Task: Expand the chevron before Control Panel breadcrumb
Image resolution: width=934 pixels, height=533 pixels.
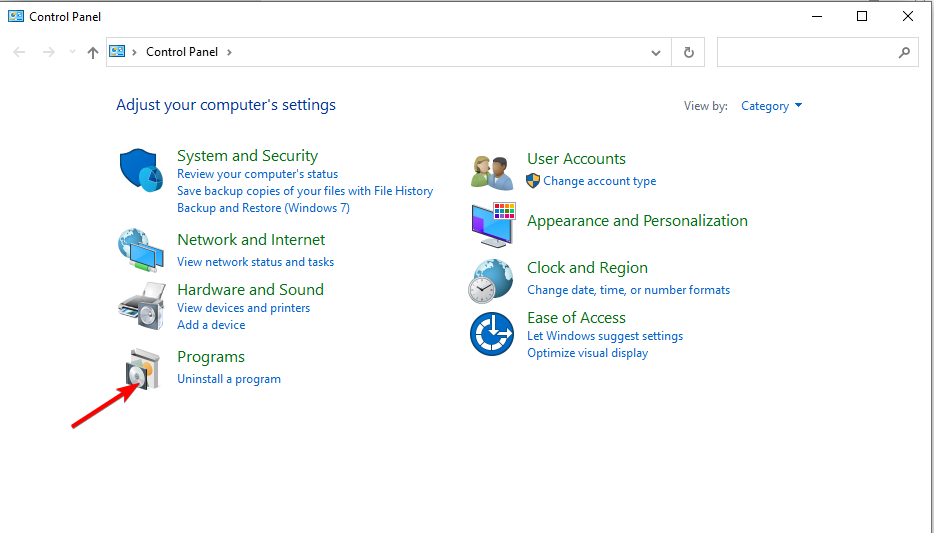Action: click(x=134, y=52)
